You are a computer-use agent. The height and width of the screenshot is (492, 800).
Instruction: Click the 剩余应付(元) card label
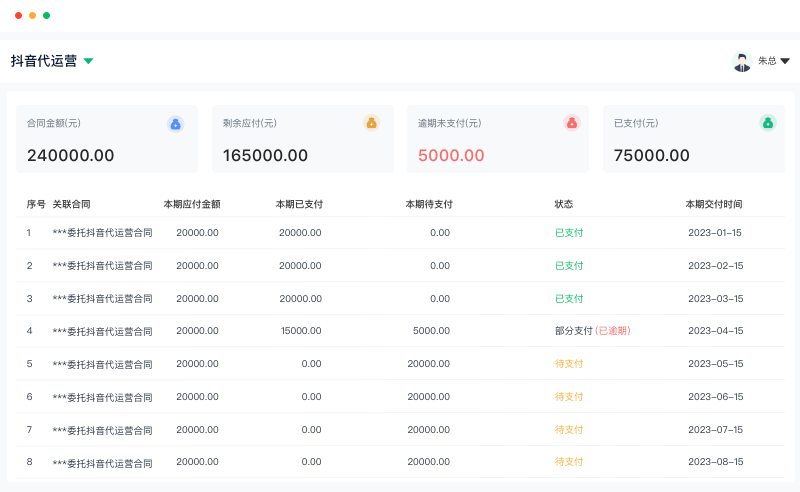pos(249,123)
